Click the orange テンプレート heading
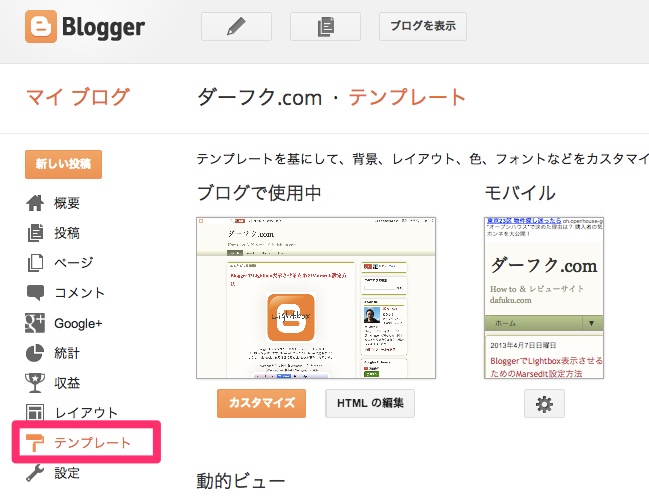Image resolution: width=649 pixels, height=500 pixels. tap(407, 97)
